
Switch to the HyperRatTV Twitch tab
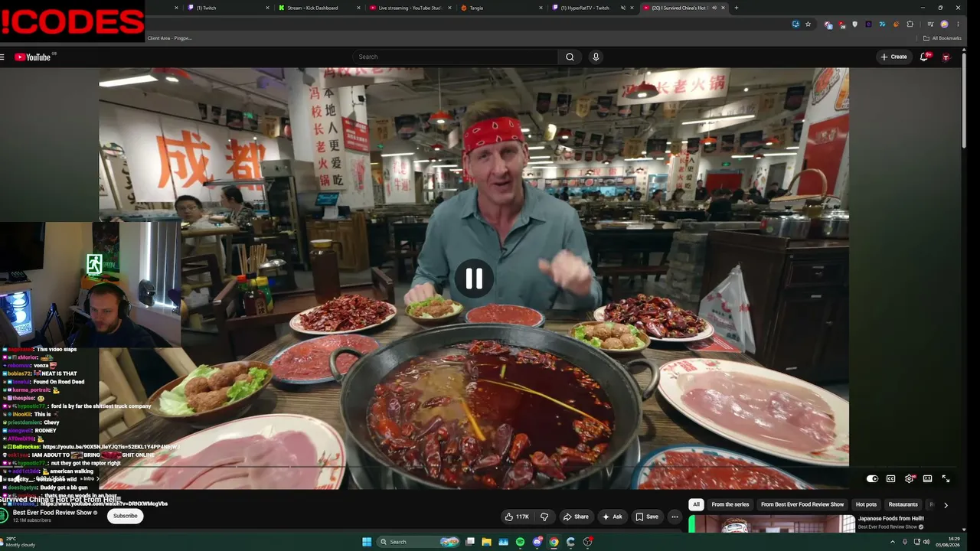click(593, 8)
